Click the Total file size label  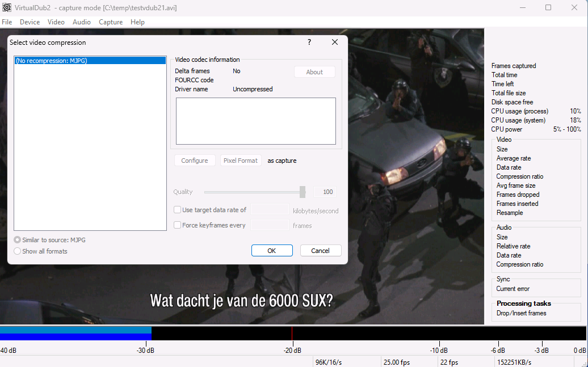[x=509, y=93]
